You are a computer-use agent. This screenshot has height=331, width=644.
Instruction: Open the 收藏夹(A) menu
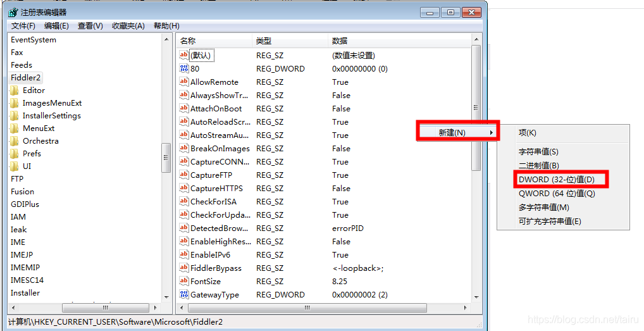coord(128,26)
